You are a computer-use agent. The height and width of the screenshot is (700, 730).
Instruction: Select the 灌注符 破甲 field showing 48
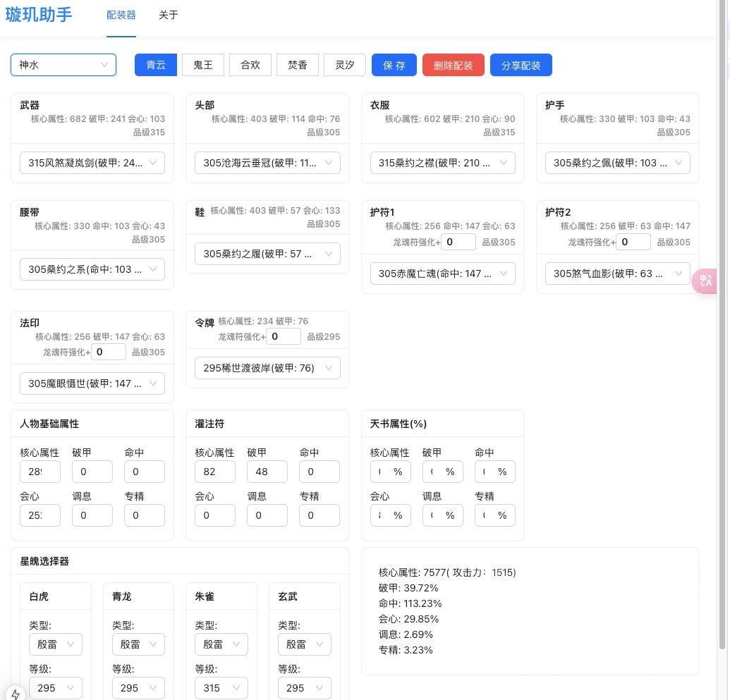click(x=267, y=472)
